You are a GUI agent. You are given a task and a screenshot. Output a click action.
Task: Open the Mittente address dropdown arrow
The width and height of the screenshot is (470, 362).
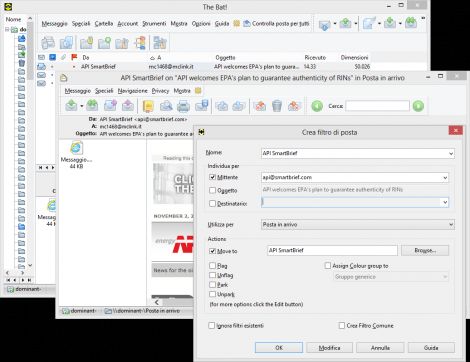point(445,178)
